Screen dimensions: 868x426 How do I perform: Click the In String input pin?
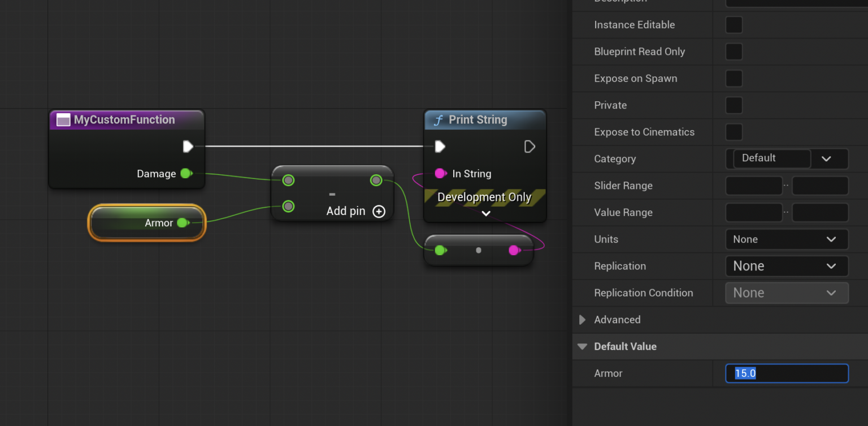[x=440, y=174]
